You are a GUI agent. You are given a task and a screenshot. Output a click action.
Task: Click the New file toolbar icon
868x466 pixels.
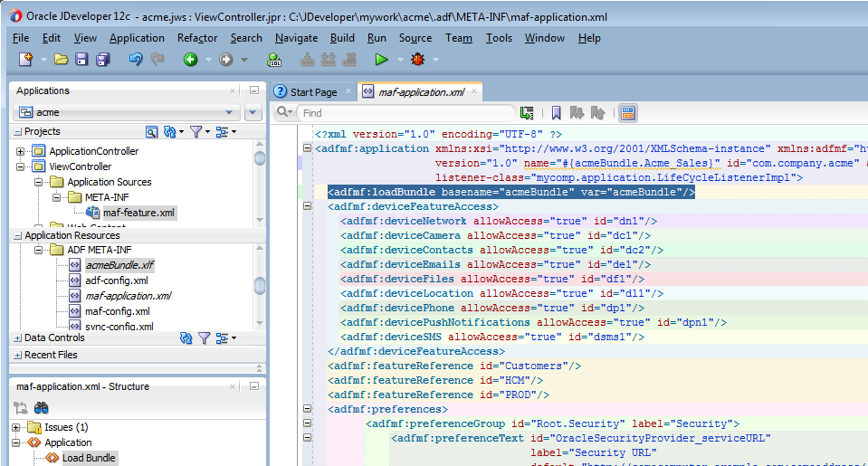click(x=25, y=59)
